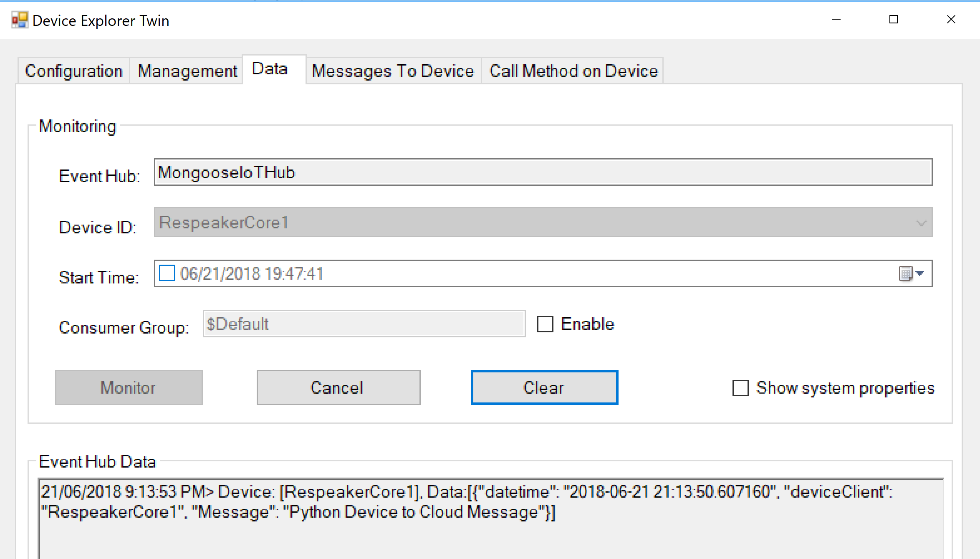
Task: Click the Data tab
Action: [270, 69]
